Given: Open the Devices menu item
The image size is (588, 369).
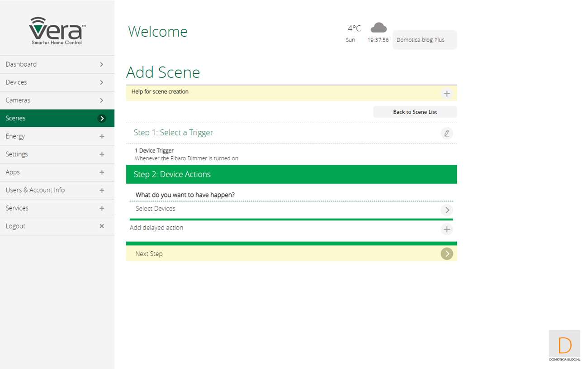Looking at the screenshot, I should (x=57, y=82).
